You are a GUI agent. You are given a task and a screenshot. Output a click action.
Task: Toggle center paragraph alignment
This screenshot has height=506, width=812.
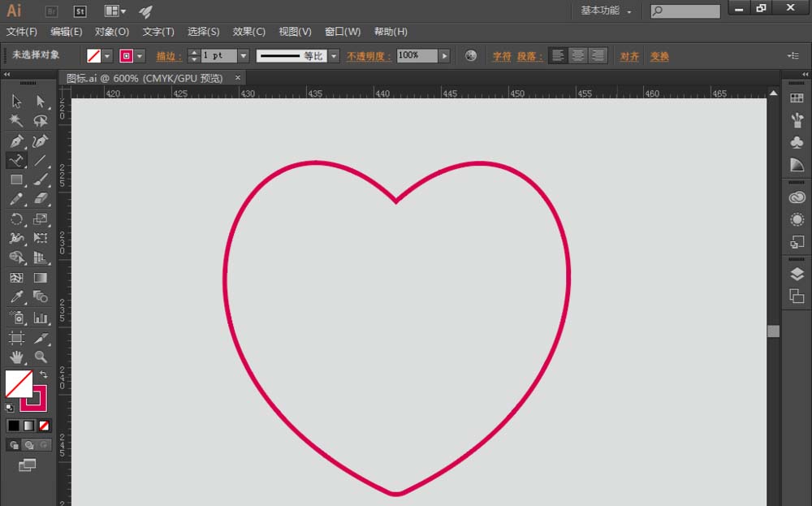(577, 55)
